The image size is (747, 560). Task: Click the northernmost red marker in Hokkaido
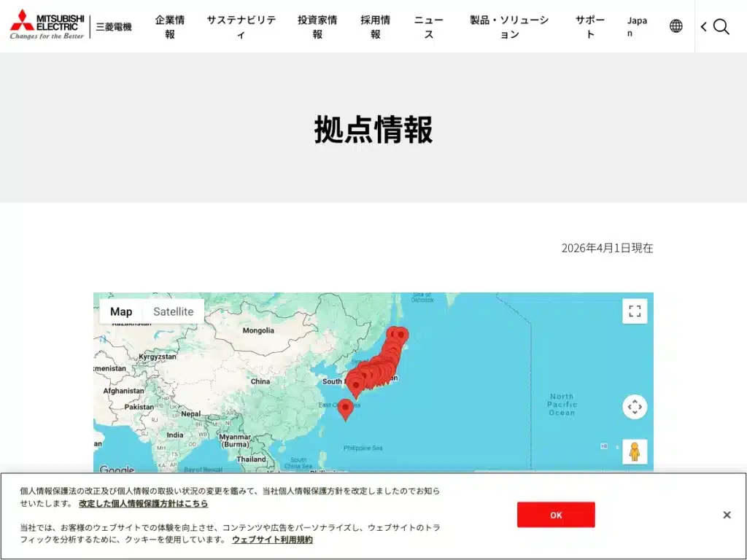pyautogui.click(x=400, y=336)
